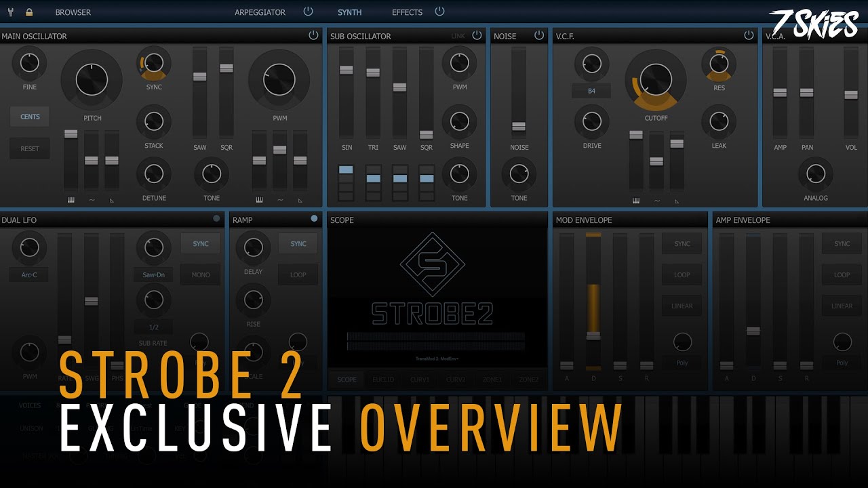Click the Sub Oscillator SHAPE knob
This screenshot has height=488, width=868.
460,123
